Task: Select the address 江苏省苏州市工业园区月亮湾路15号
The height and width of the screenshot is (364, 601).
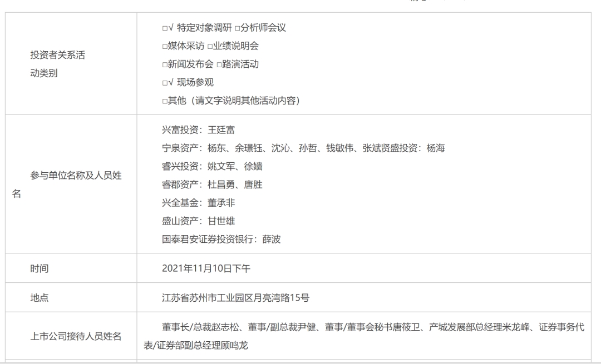Action: click(235, 297)
